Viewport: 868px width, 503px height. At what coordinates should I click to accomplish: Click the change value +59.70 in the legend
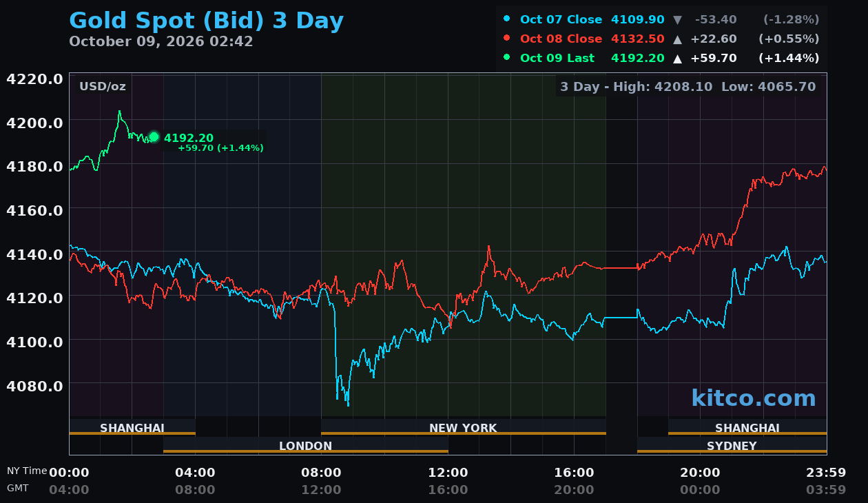[x=714, y=58]
